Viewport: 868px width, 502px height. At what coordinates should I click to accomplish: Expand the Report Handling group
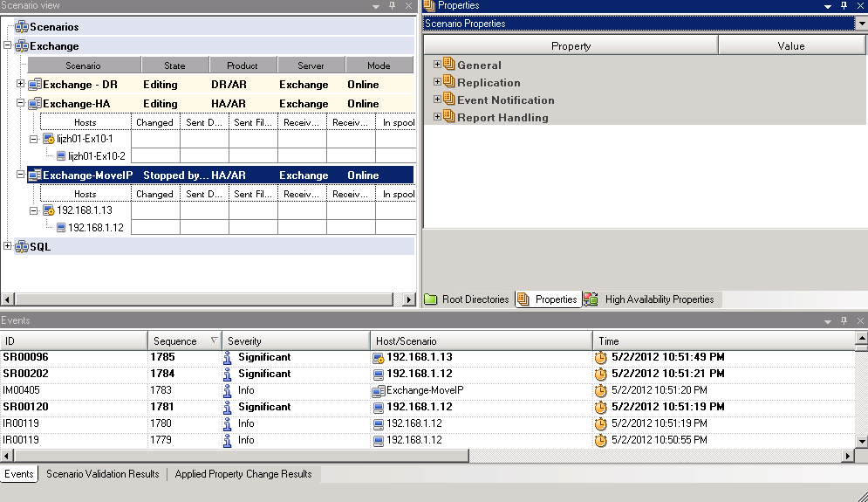pos(438,118)
